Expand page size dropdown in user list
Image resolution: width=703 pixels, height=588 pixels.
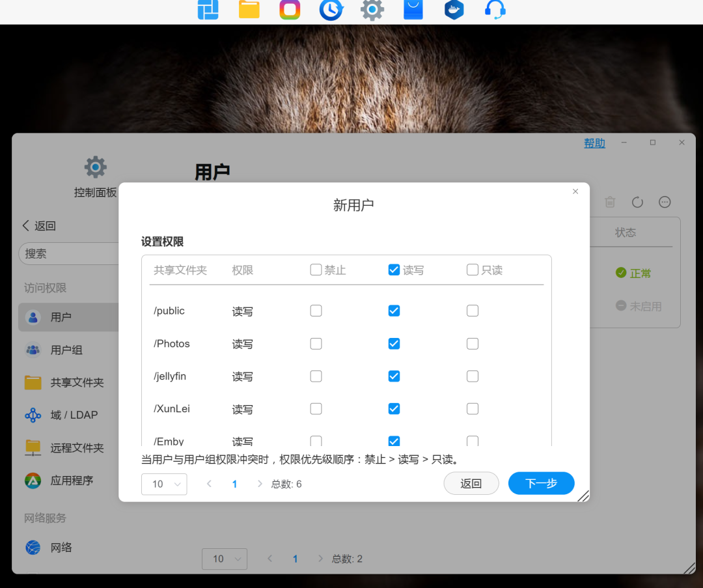click(x=225, y=559)
